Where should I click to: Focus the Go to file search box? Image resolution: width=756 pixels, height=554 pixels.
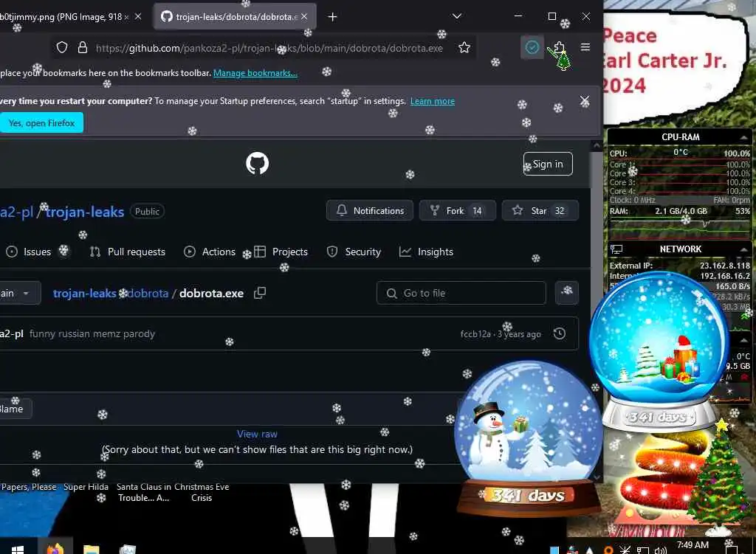point(461,293)
